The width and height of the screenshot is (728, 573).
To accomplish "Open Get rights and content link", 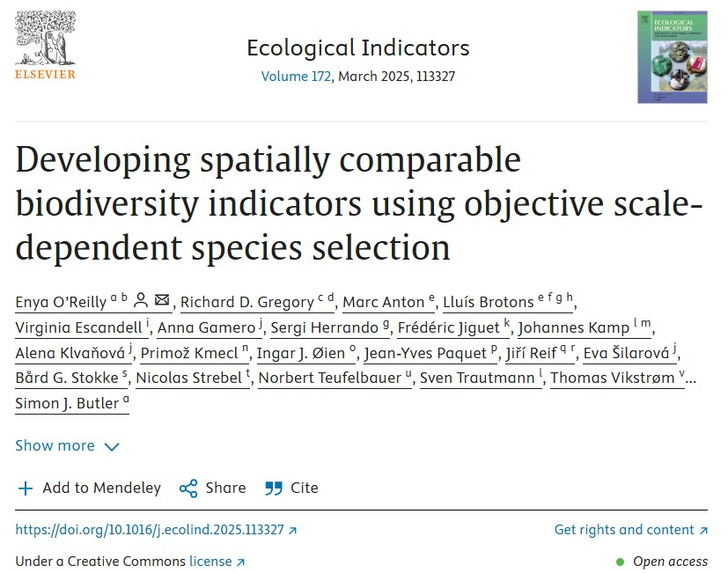I will coord(630,530).
